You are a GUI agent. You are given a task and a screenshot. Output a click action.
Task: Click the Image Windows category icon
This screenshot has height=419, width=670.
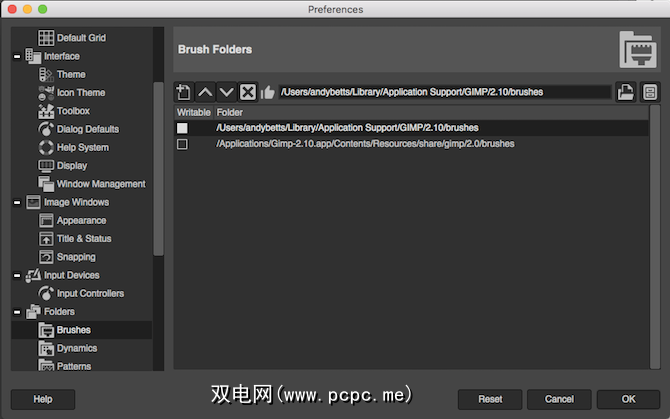coord(33,202)
